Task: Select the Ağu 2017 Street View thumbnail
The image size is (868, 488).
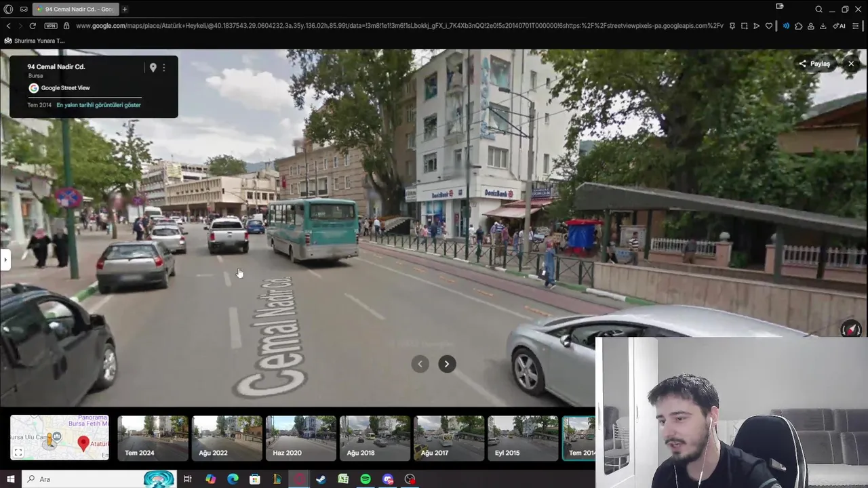Action: point(448,438)
